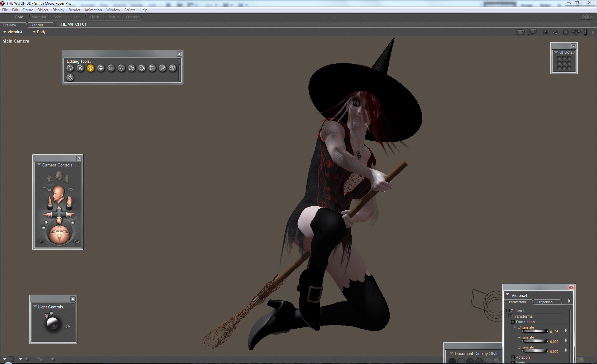Image resolution: width=597 pixels, height=364 pixels.
Task: Click Camera Controls trackball sphere
Action: point(59,234)
